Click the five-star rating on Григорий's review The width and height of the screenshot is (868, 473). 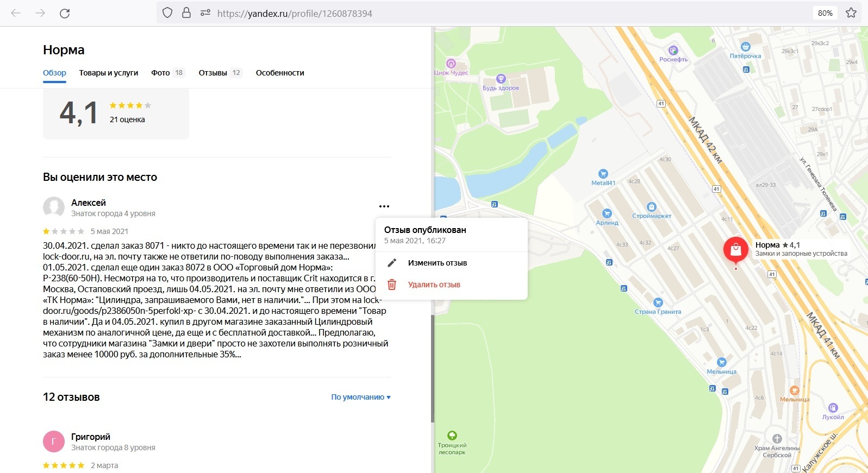(x=64, y=465)
